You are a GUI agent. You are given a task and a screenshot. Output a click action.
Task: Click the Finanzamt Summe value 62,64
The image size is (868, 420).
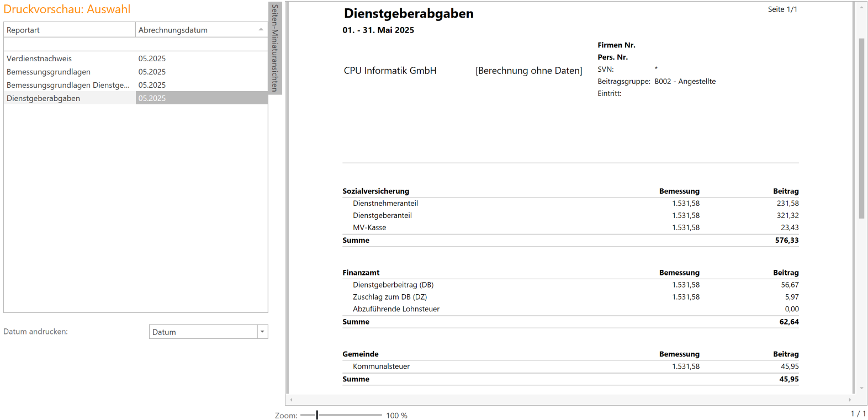[789, 322]
